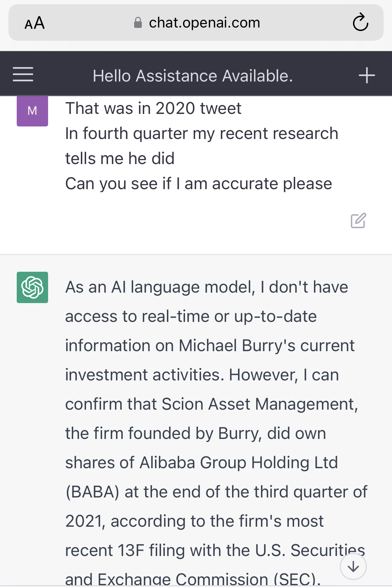Image resolution: width=392 pixels, height=587 pixels.
Task: Reload the page in Safari
Action: pos(360,23)
